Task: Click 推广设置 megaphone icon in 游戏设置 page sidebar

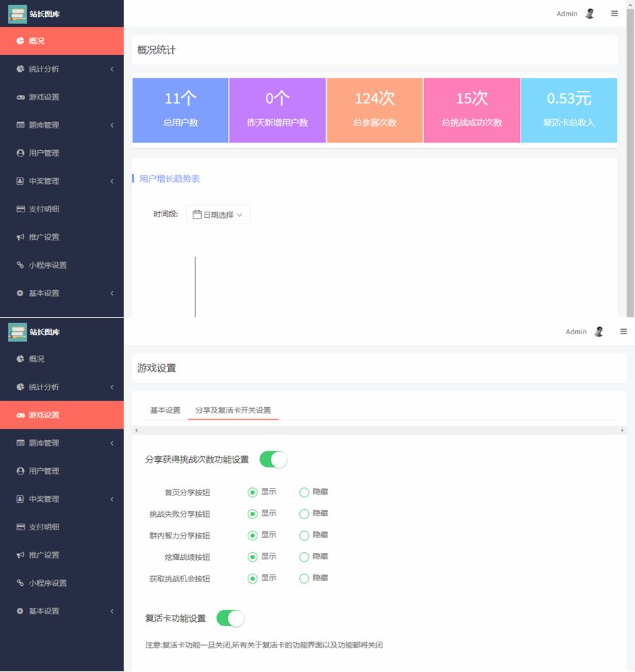Action: point(20,555)
